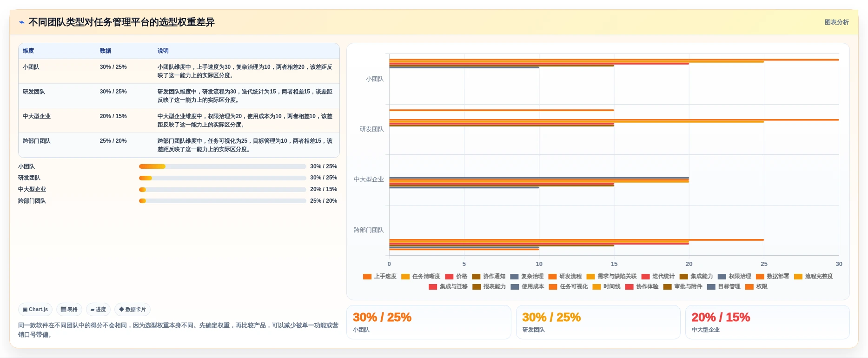Hide the 权限 legend series
This screenshot has height=358, width=868.
756,286
